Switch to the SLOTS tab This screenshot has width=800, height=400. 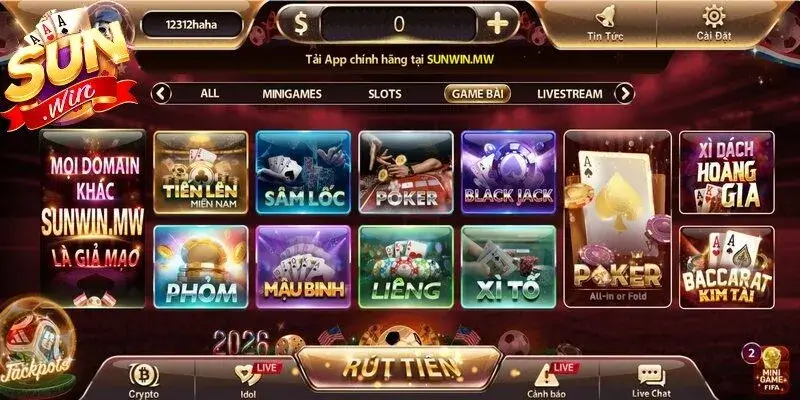tap(385, 94)
